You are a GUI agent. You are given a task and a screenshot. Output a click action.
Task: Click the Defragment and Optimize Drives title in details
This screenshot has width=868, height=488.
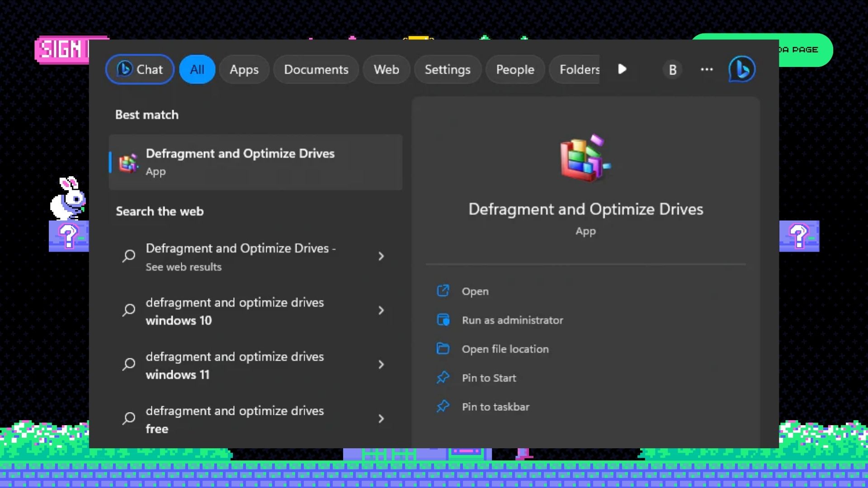pyautogui.click(x=585, y=209)
